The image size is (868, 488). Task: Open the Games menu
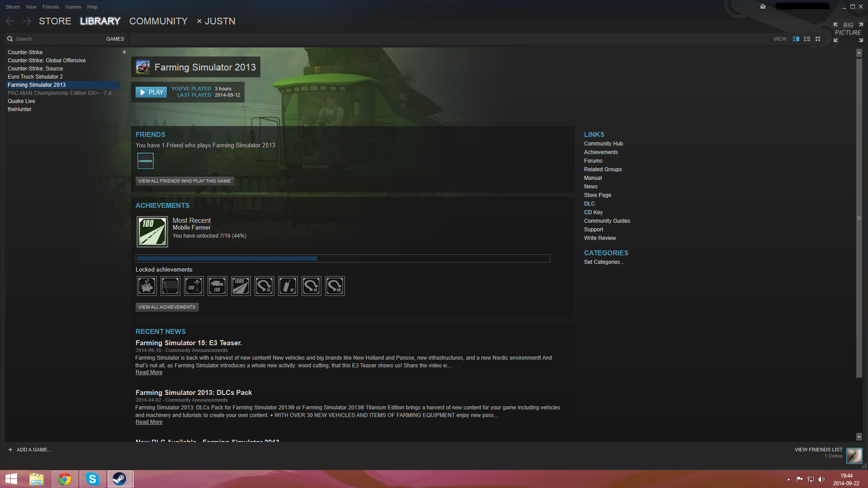(x=73, y=7)
